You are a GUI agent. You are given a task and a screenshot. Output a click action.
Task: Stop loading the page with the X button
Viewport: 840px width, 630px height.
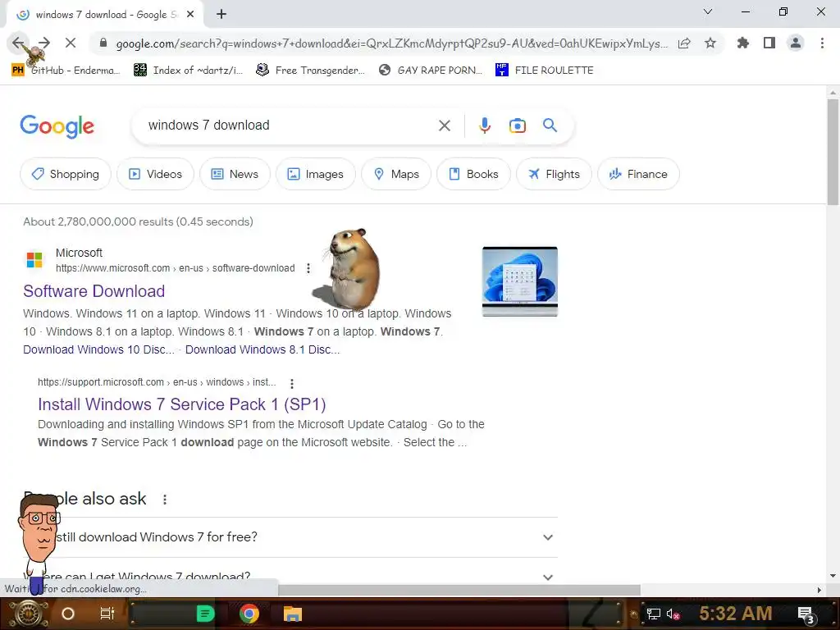point(71,43)
